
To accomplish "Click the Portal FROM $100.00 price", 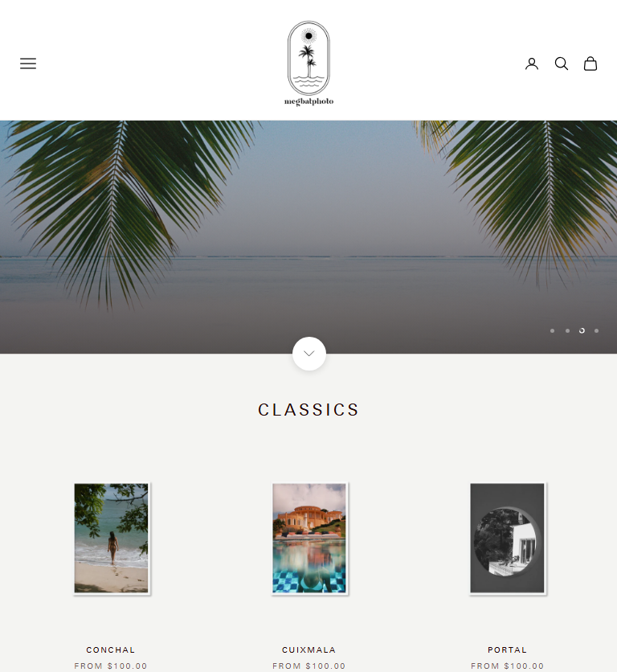I will tap(507, 666).
